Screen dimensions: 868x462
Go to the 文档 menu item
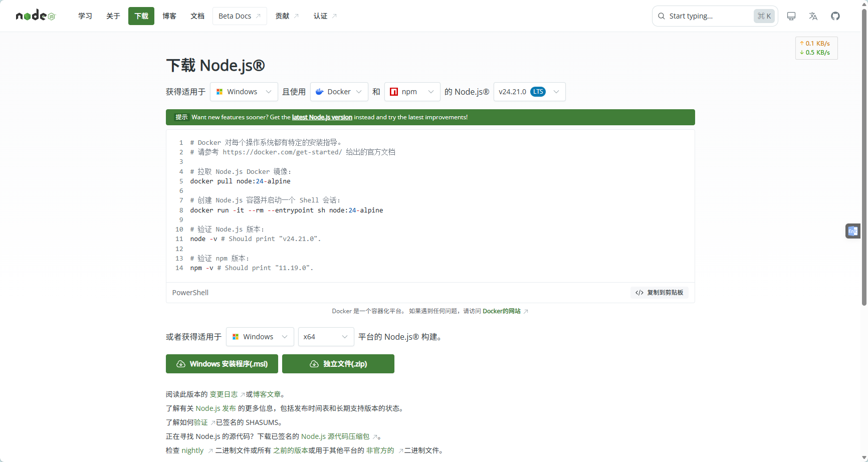[197, 16]
